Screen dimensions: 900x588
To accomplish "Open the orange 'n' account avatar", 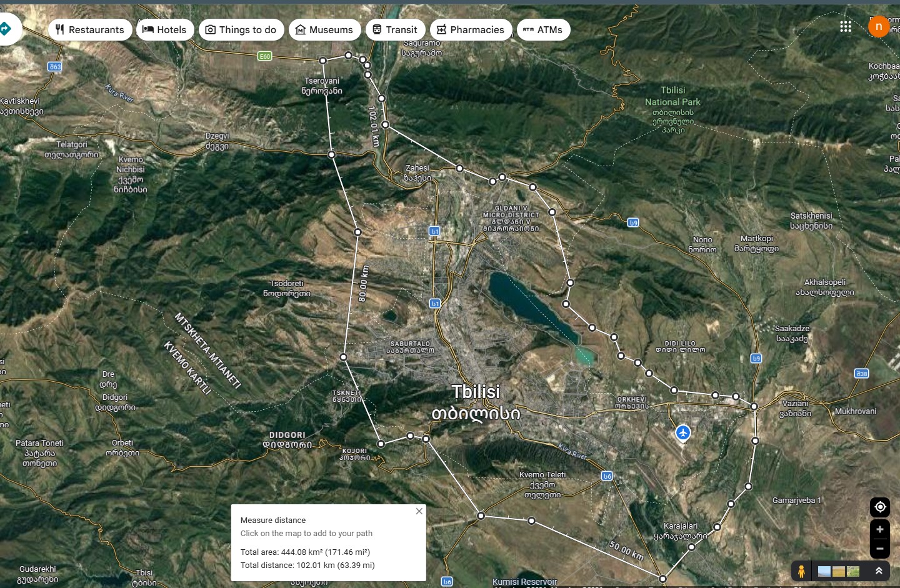I will tap(879, 27).
